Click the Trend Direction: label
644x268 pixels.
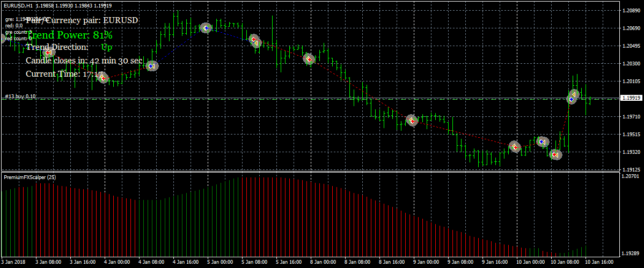57,47
